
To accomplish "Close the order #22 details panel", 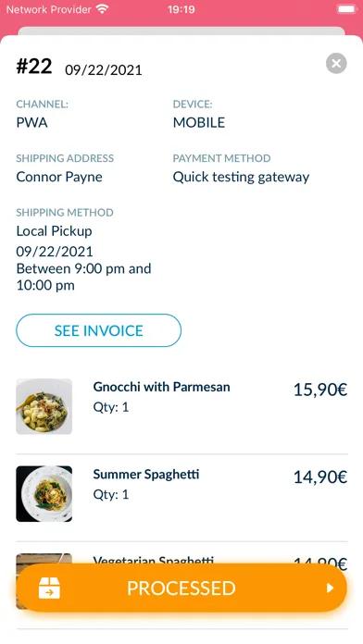I will coord(336,64).
